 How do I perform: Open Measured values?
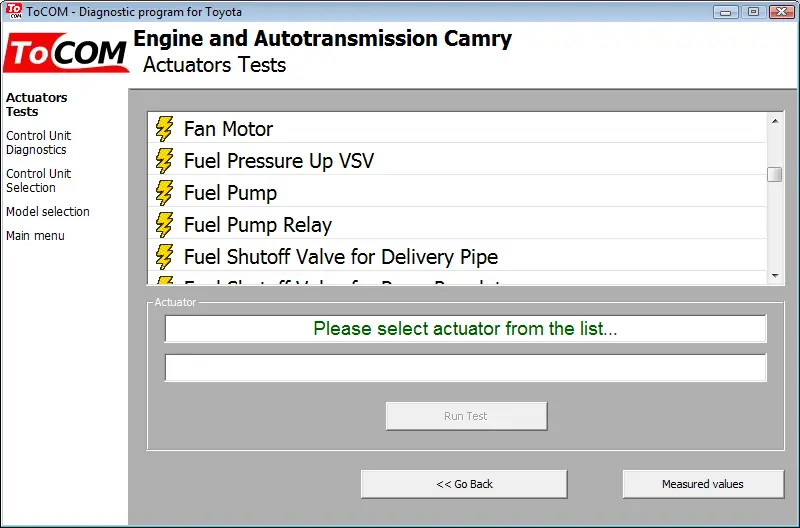(703, 484)
